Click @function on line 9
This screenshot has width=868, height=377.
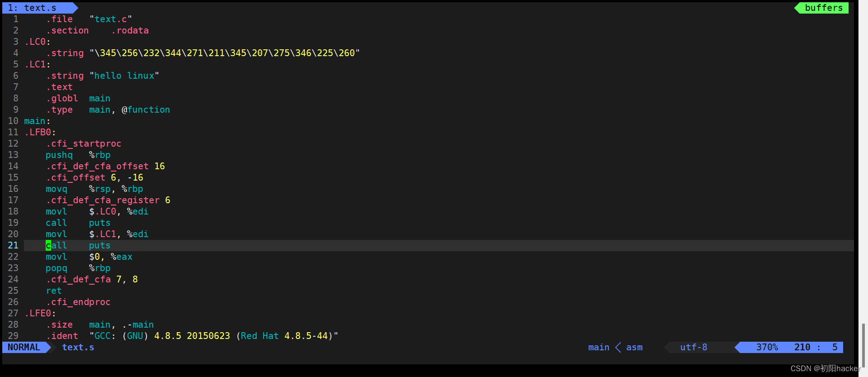pyautogui.click(x=146, y=110)
